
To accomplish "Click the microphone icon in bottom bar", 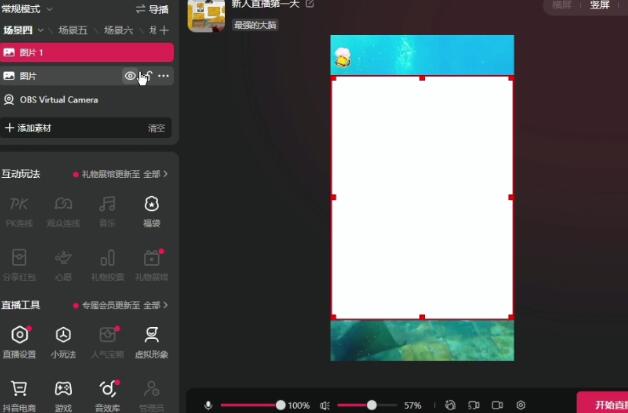I will point(208,405).
